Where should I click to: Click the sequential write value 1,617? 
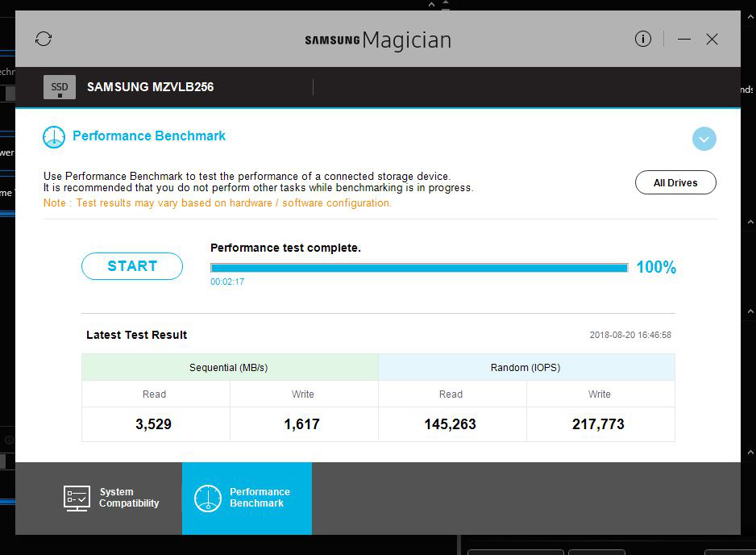click(x=301, y=424)
